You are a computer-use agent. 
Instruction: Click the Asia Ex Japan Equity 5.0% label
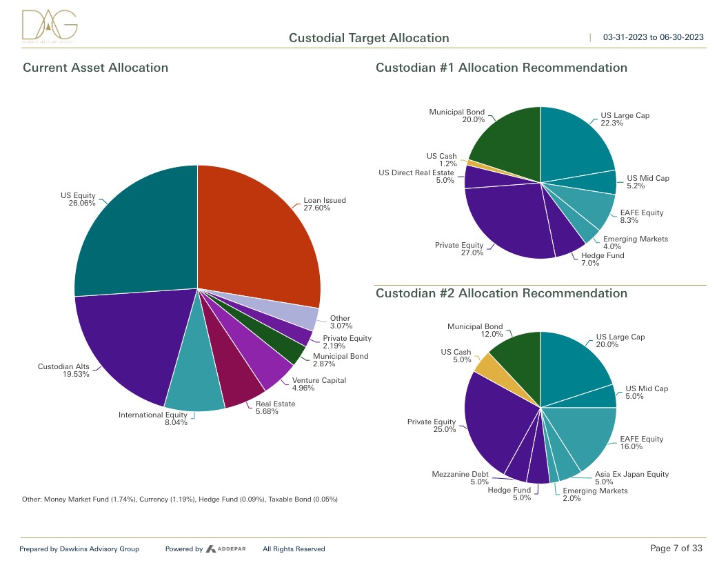[631, 477]
